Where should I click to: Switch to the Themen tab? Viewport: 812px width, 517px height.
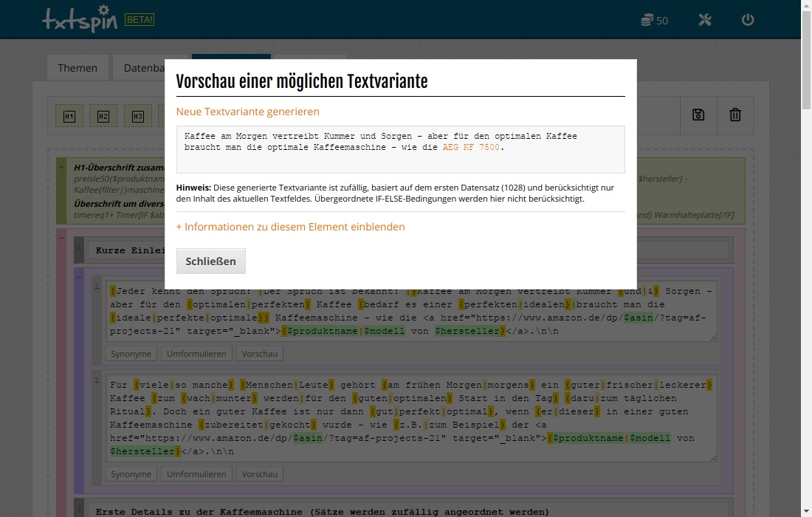click(78, 68)
